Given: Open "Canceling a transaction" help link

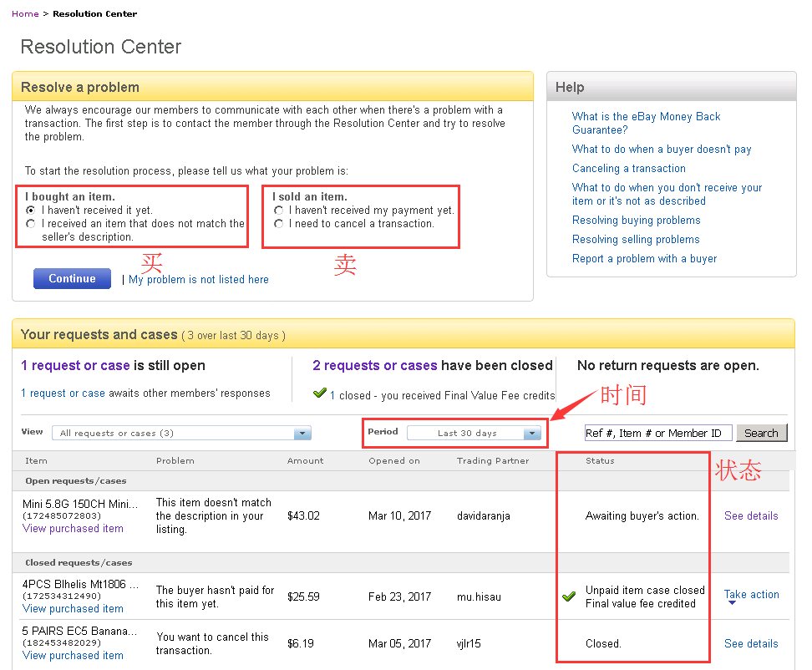Looking at the screenshot, I should pos(628,169).
